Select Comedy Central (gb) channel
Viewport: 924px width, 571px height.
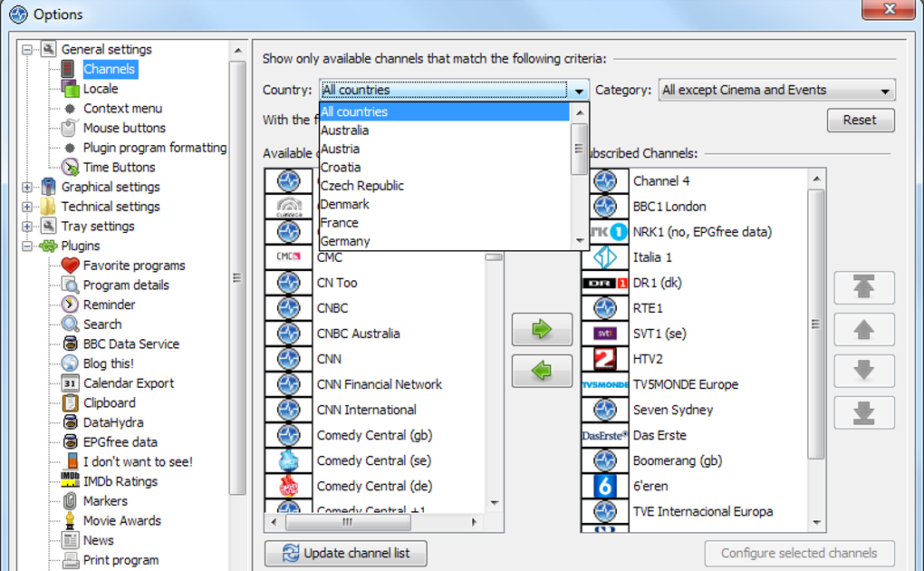click(x=375, y=435)
